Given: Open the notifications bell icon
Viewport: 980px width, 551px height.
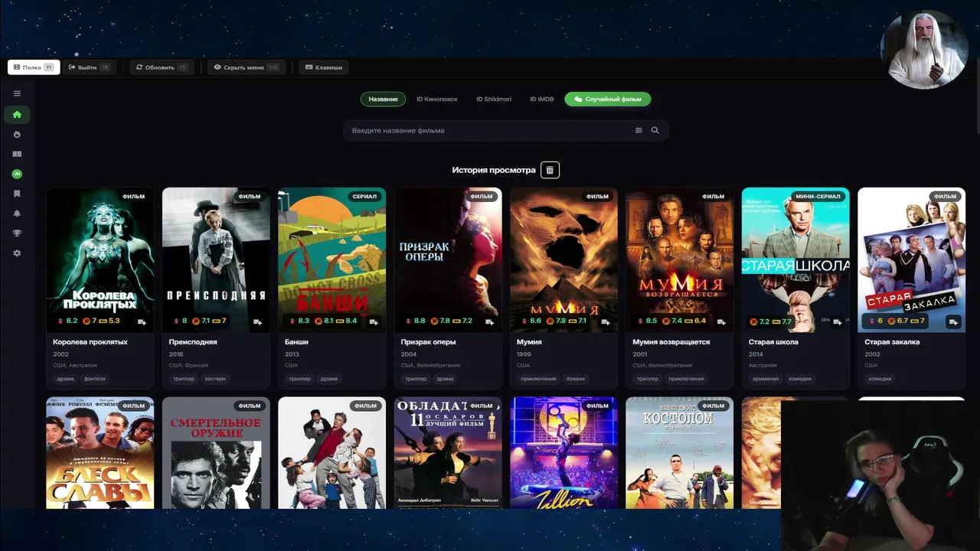Looking at the screenshot, I should click(x=17, y=214).
